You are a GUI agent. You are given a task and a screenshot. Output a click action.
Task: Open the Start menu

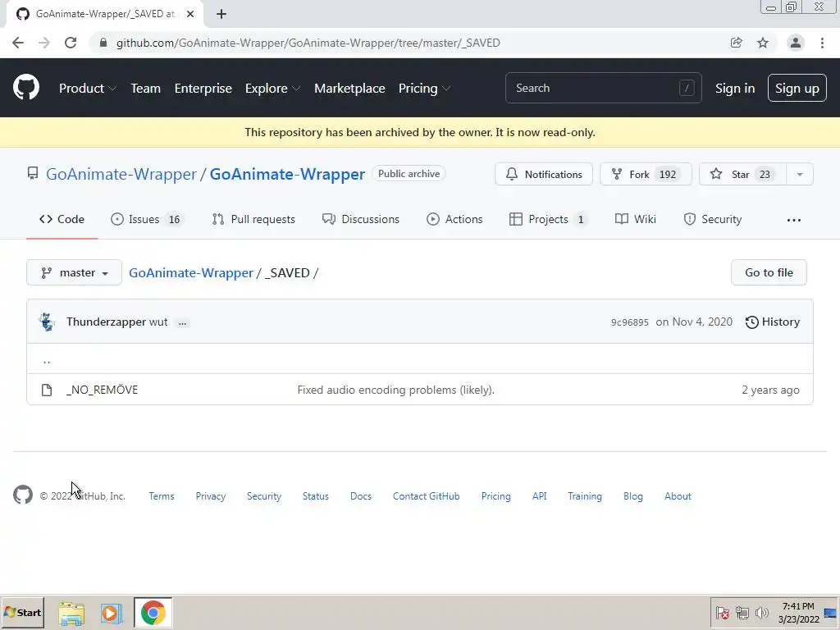[x=22, y=613]
